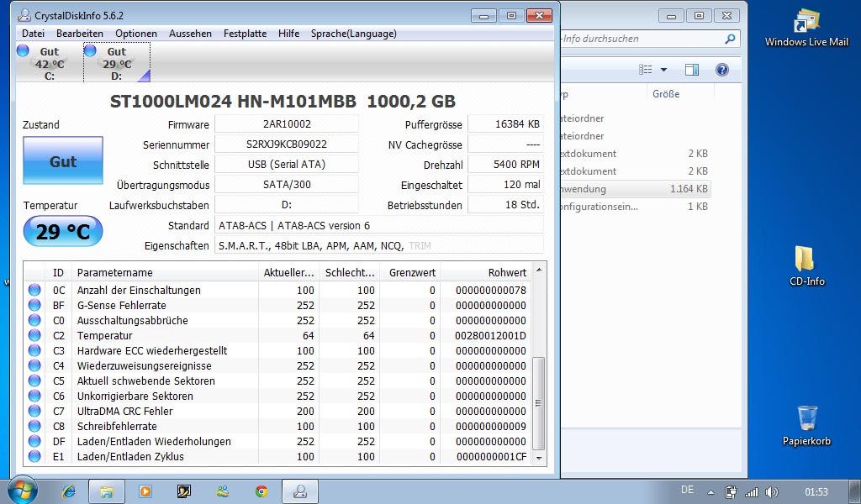Image resolution: width=861 pixels, height=504 pixels.
Task: Click the Eingeschaltet value 120 mal
Action: coord(505,184)
